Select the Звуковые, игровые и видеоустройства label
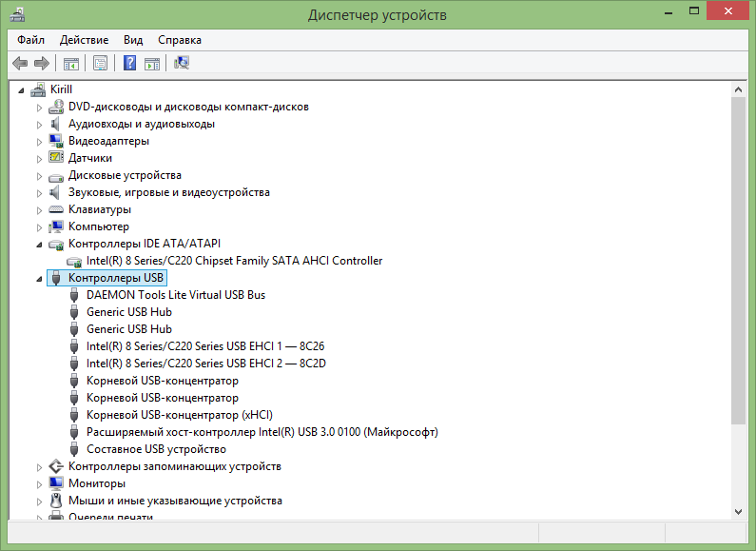 (x=168, y=192)
